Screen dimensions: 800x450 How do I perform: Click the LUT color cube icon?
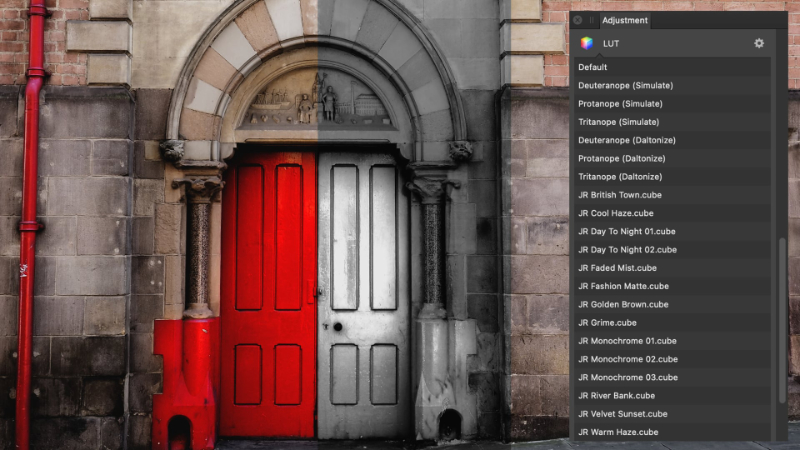tap(587, 43)
